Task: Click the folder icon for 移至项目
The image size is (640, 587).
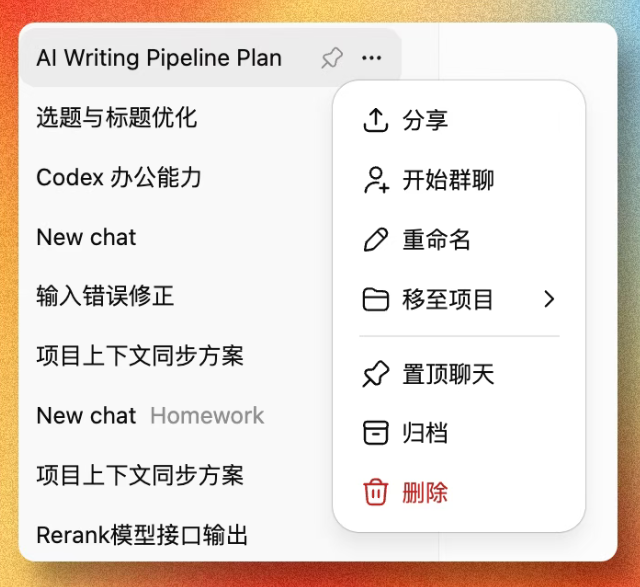Action: point(376,299)
